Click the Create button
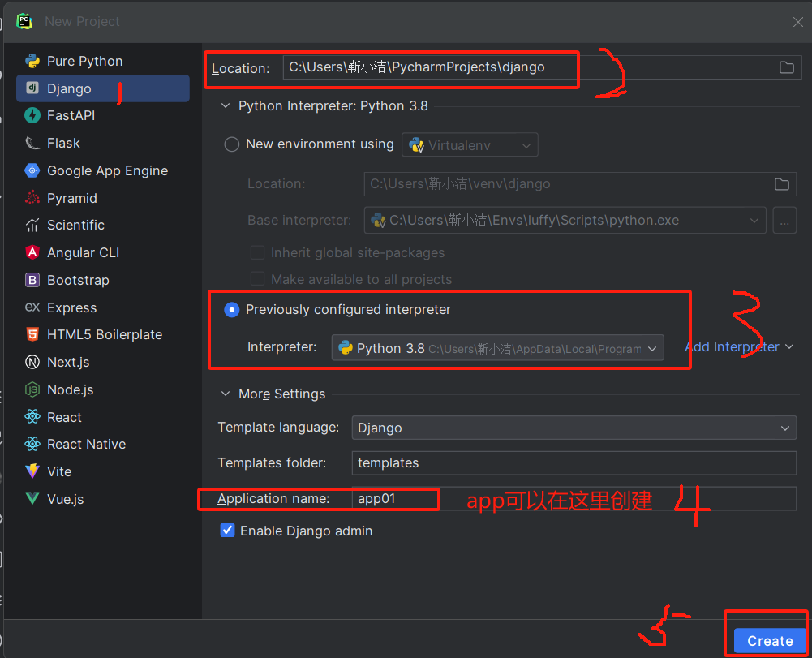This screenshot has width=812, height=658. pos(770,641)
